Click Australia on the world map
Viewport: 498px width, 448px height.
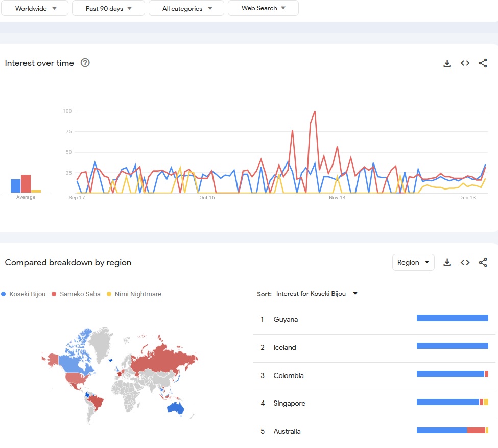175,408
